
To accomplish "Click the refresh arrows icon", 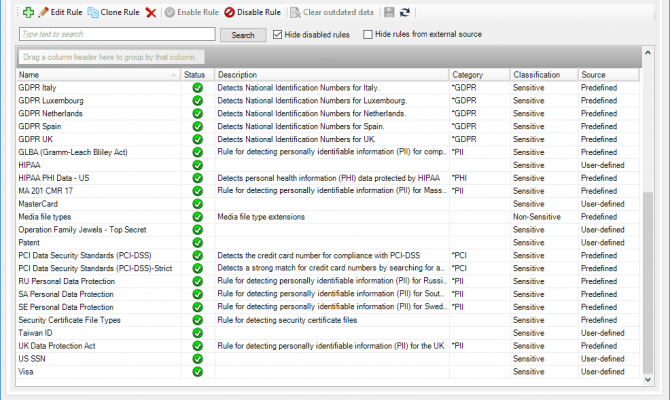I will (x=405, y=12).
